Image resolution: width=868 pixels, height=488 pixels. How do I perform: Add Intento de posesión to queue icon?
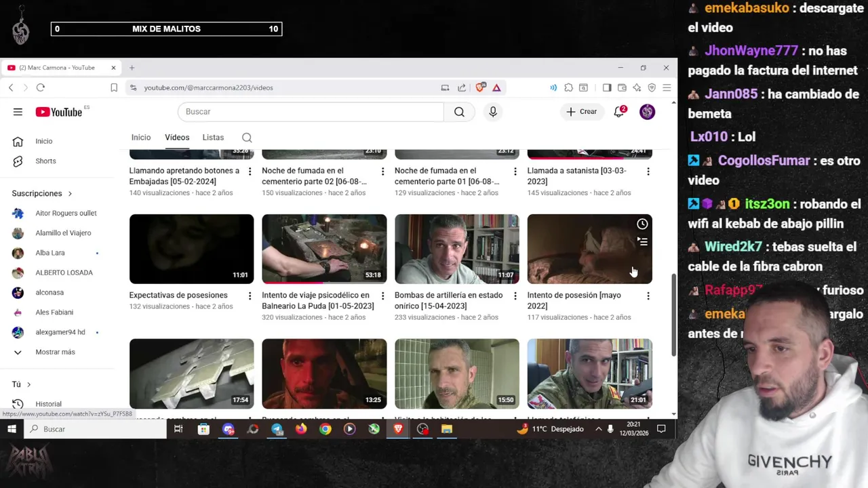click(x=642, y=242)
